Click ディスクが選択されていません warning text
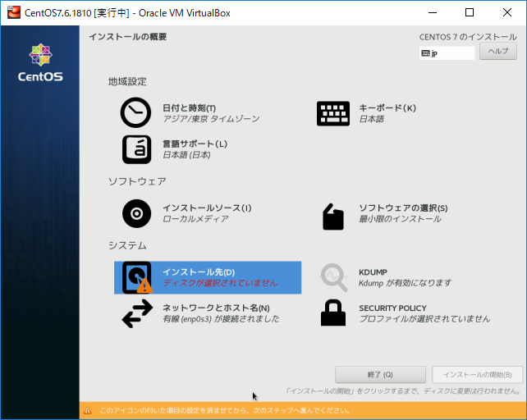 click(220, 282)
